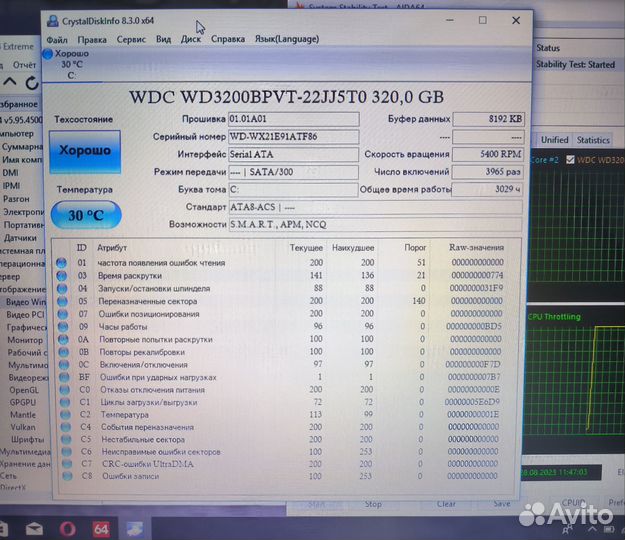Viewport: 625px width, 540px height.
Task: Click the 3029 ч total work time field
Action: [x=487, y=189]
